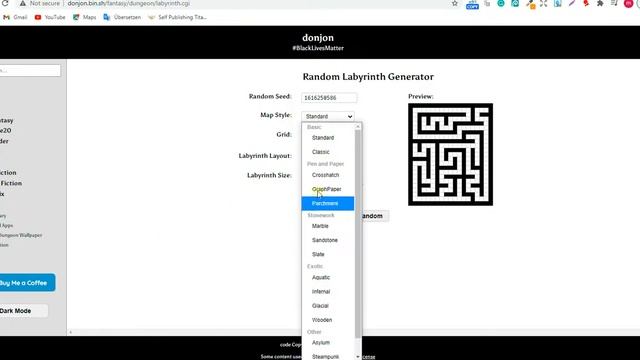Reload the page with the refresh icon
Screen dimensions: 640x360
tap(5, 3)
